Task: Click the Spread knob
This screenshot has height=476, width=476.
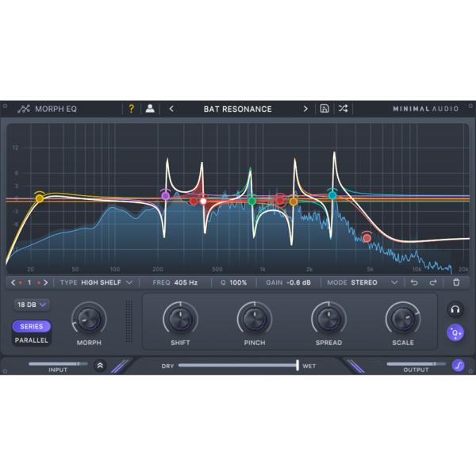Action: point(328,320)
